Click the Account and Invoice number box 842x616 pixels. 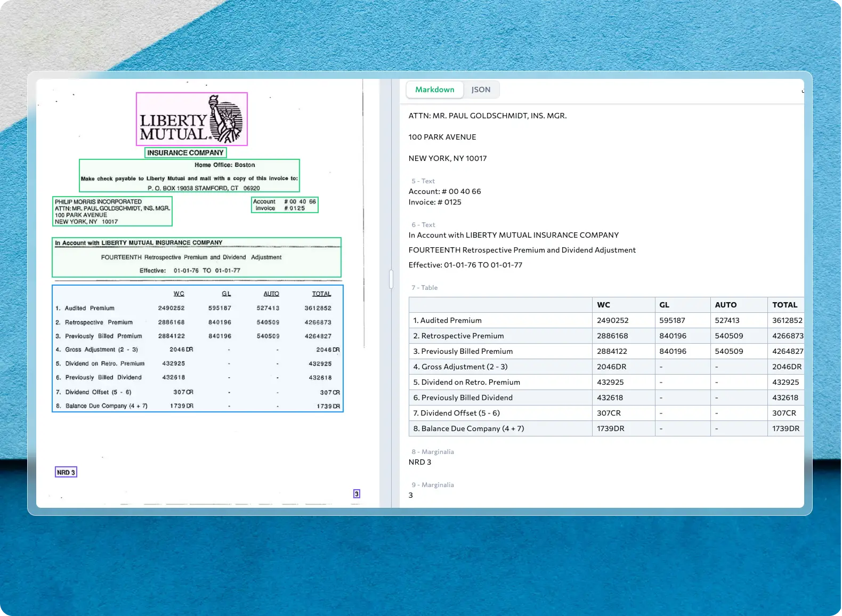click(285, 205)
